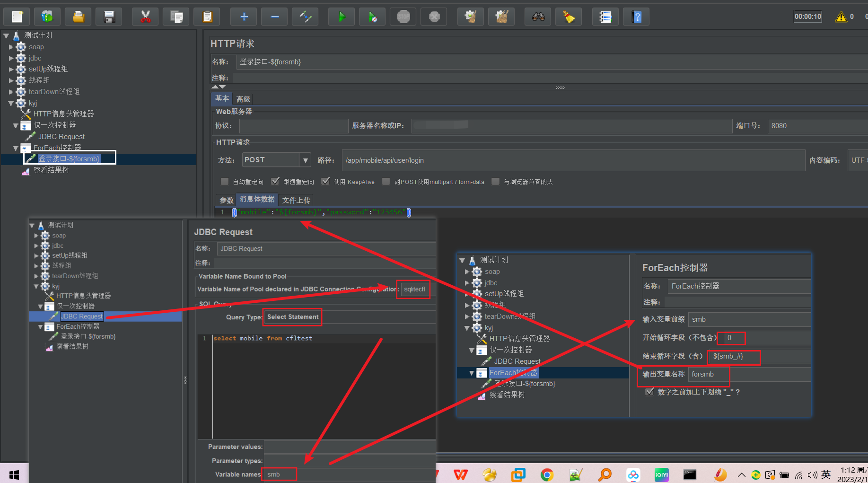The image size is (868, 483).
Task: Clear results with single broom-gear icon
Action: 471,17
